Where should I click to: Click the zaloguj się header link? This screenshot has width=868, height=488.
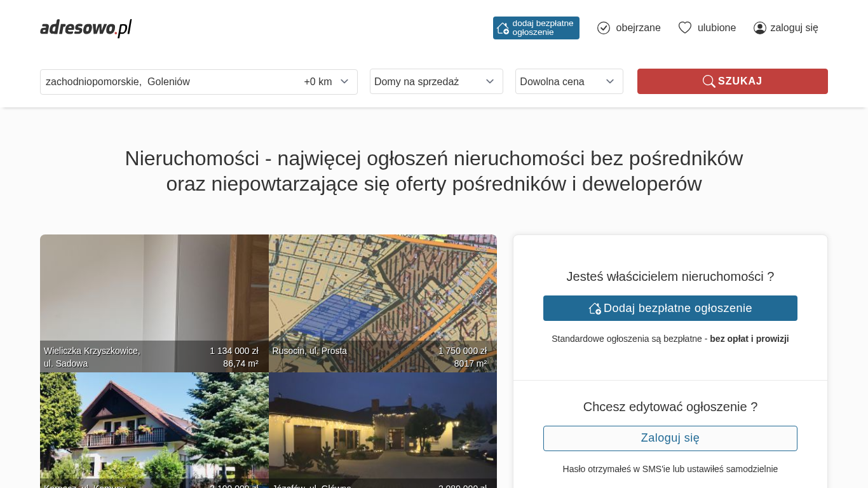[794, 28]
